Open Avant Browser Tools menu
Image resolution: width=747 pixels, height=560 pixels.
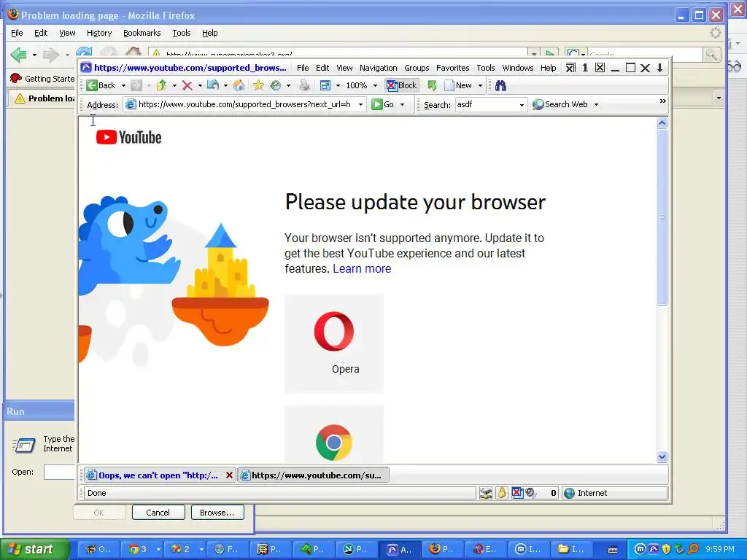click(485, 68)
